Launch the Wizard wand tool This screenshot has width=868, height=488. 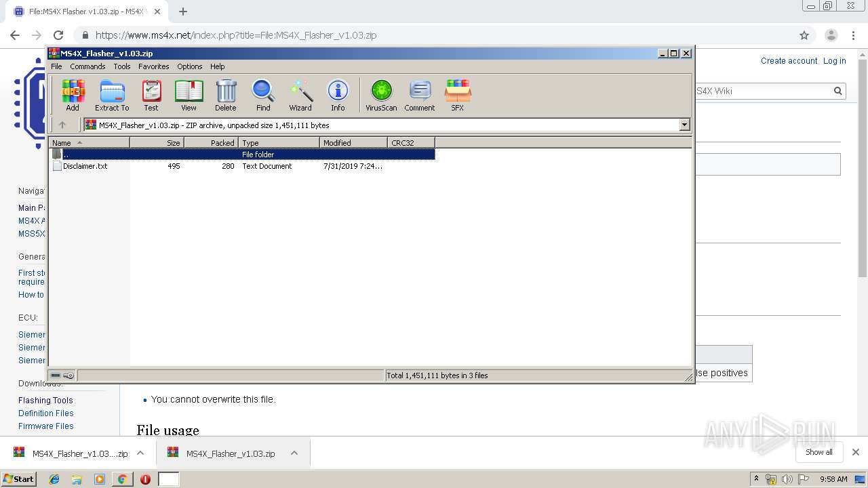[300, 95]
